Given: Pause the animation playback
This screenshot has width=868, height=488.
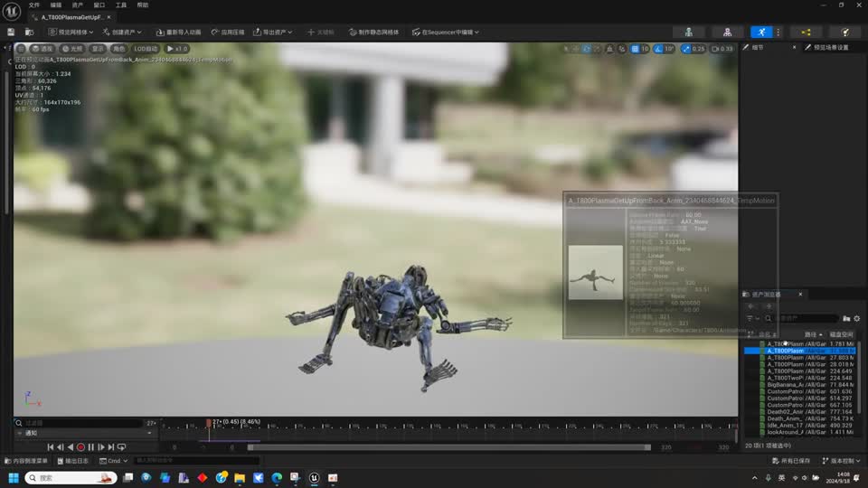Looking at the screenshot, I should click(90, 447).
